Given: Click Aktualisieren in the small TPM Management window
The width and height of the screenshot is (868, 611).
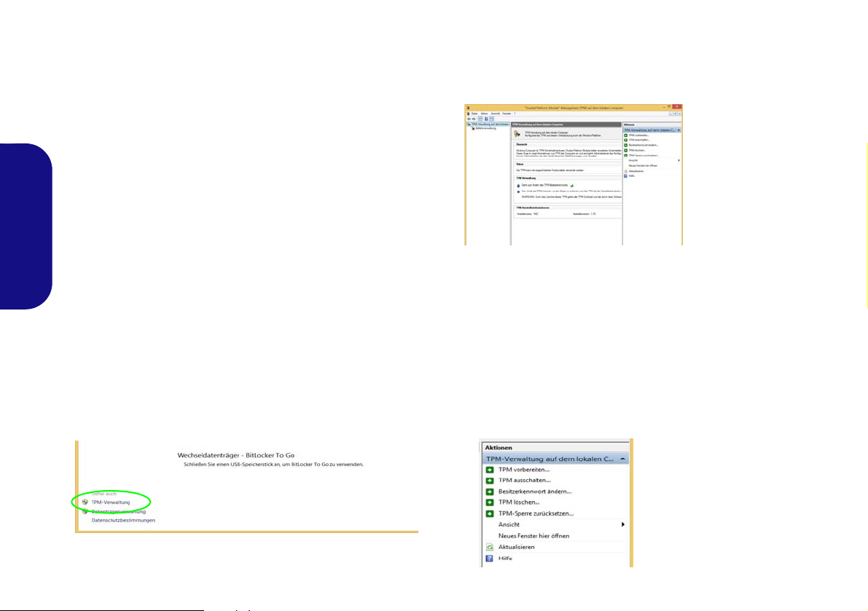Looking at the screenshot, I should pyautogui.click(x=637, y=171).
